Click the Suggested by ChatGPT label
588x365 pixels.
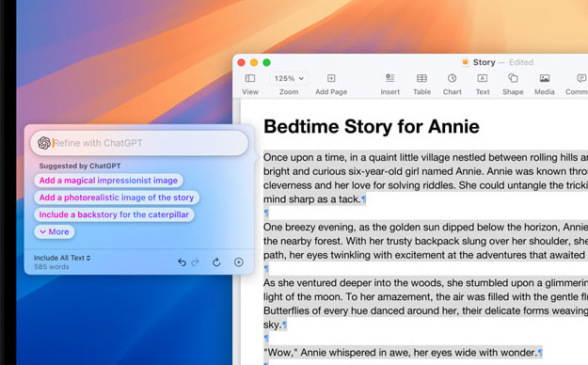80,166
